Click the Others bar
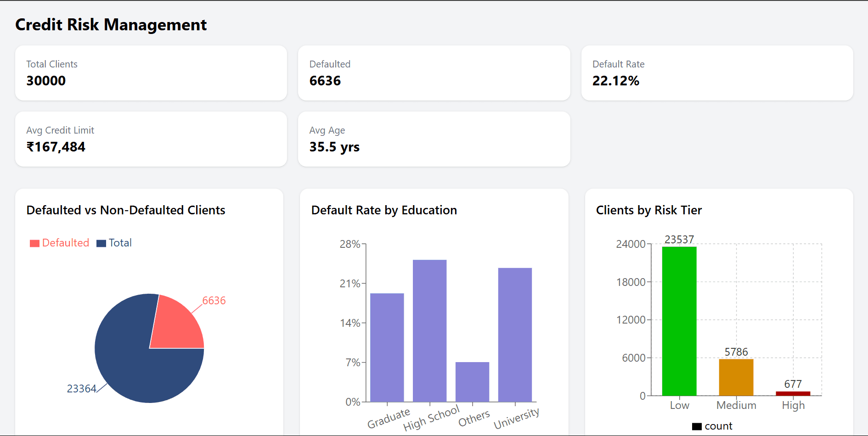Screen dimensions: 868x436 coord(472,381)
